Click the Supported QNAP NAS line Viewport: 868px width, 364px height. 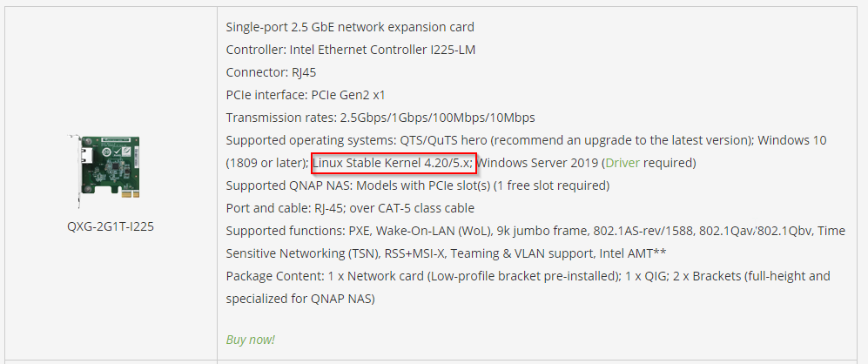pyautogui.click(x=417, y=185)
